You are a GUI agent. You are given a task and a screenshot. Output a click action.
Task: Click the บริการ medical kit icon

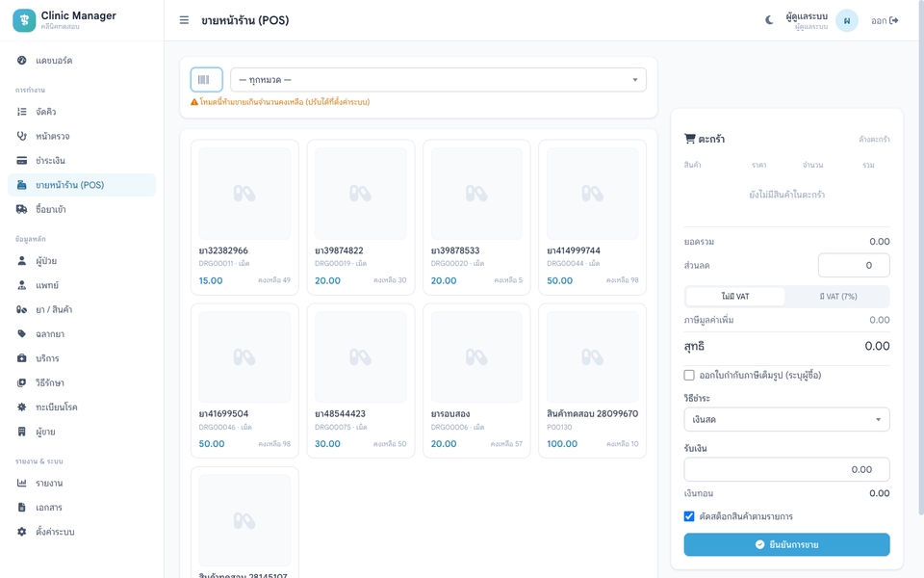22,358
